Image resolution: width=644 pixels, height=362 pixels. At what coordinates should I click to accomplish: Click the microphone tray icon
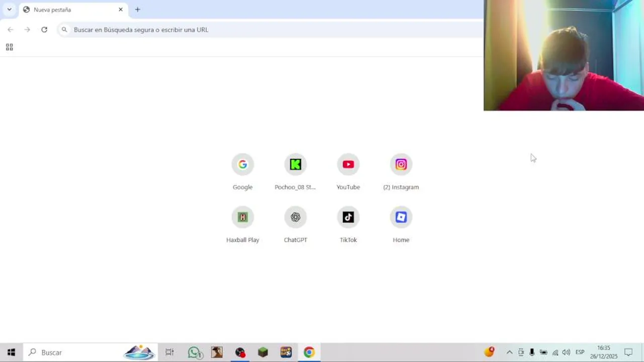[532, 352]
